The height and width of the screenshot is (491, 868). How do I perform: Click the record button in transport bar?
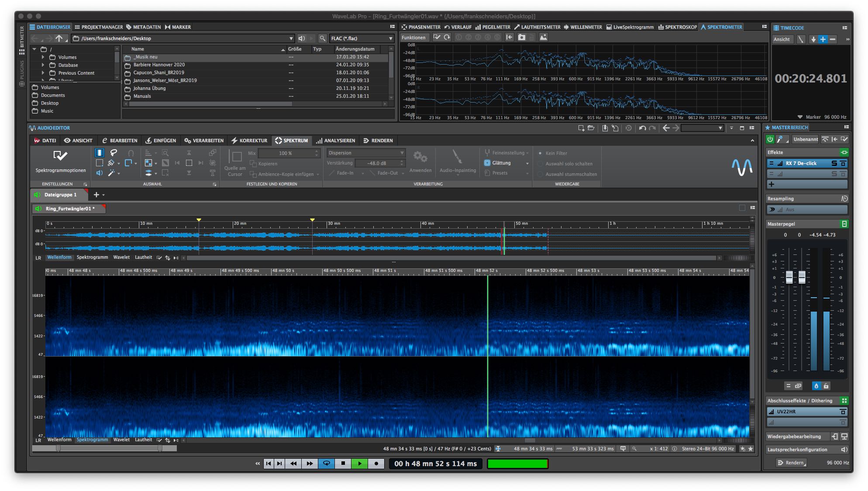(376, 464)
